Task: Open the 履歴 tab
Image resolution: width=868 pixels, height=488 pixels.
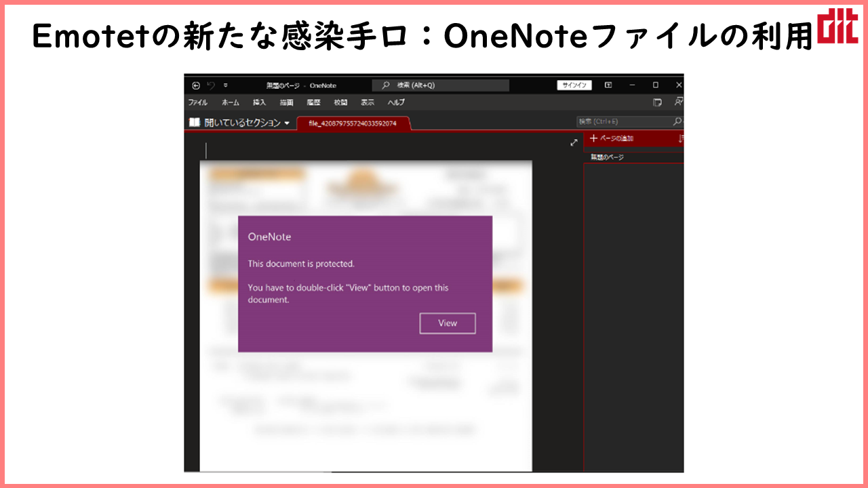Action: 313,102
